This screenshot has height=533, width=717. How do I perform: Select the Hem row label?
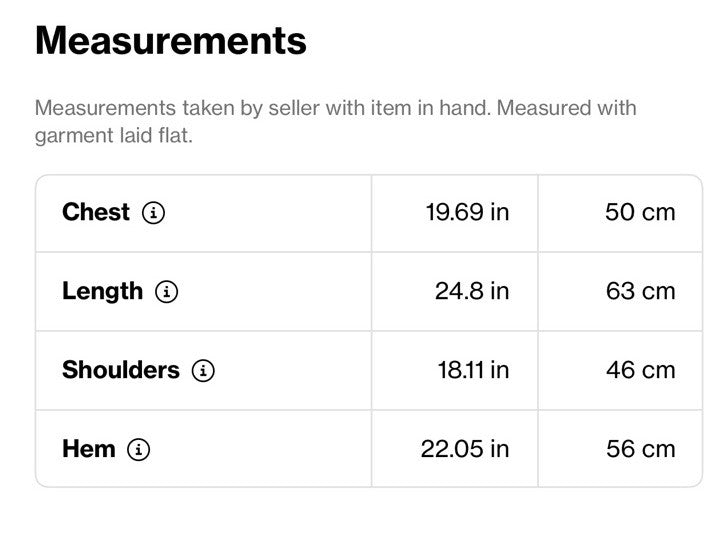(x=89, y=448)
